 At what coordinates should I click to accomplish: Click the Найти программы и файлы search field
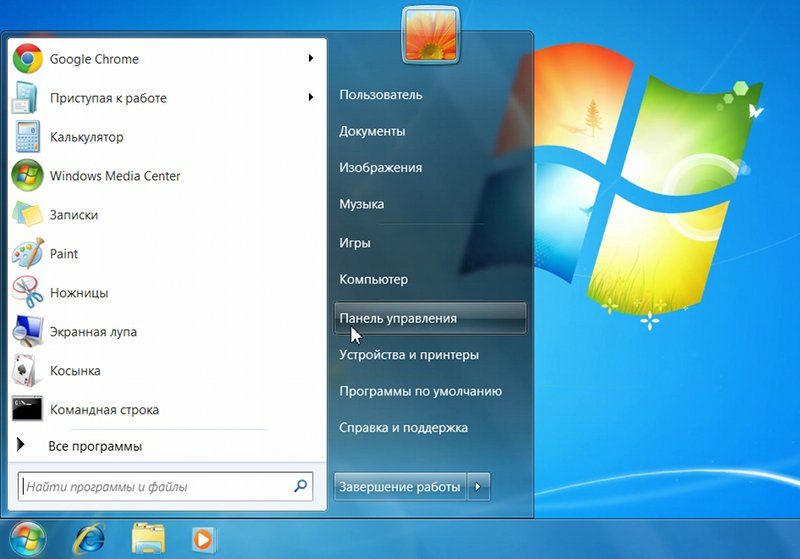(x=165, y=487)
